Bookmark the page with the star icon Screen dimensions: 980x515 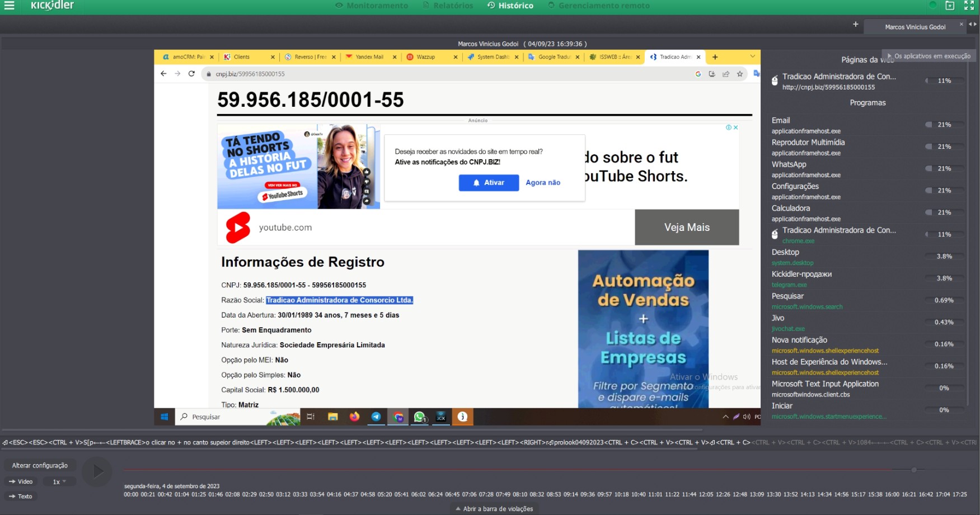pos(740,74)
